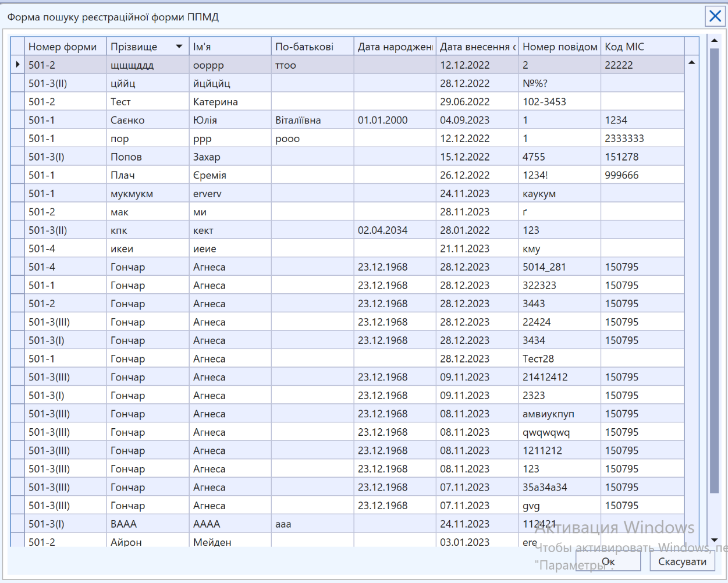Select the message number cell 322323
The width and height of the screenshot is (728, 583).
tap(560, 286)
